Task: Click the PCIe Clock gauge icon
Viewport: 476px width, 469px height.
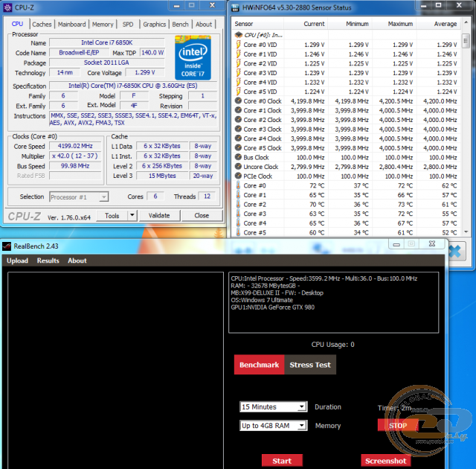Action: [x=238, y=176]
